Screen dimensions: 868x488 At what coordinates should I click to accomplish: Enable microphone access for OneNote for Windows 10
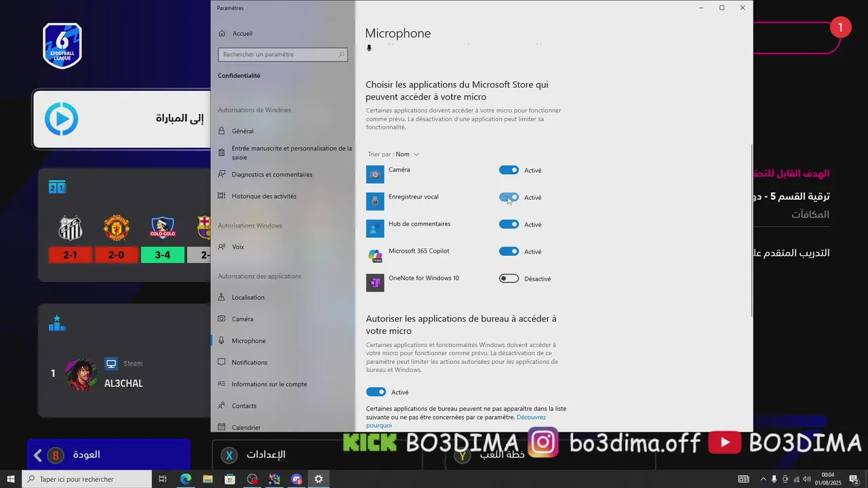pos(509,279)
